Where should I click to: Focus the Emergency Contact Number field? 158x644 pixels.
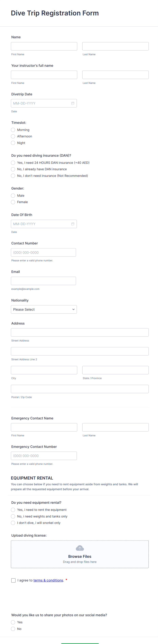[x=44, y=455]
